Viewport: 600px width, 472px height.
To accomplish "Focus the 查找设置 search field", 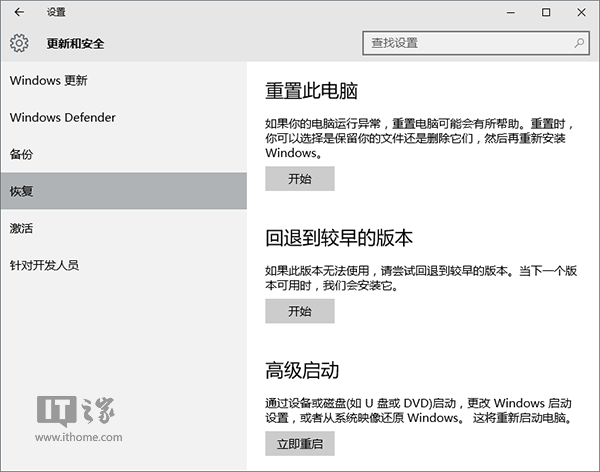I will click(465, 43).
